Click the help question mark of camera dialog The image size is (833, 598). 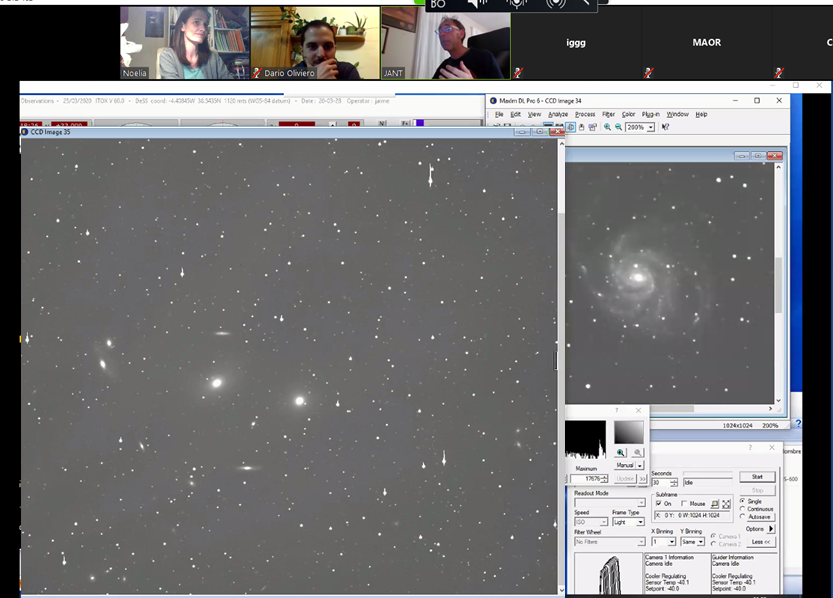coord(750,448)
